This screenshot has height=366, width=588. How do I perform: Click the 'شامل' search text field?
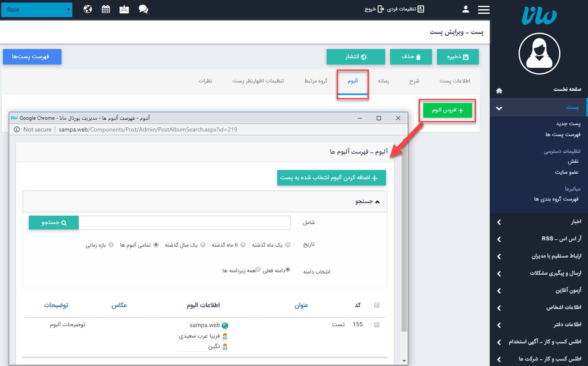(184, 223)
